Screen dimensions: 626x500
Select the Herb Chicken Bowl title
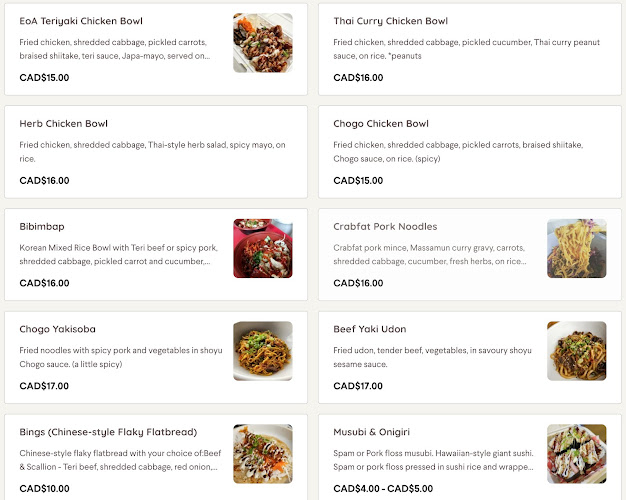tap(63, 124)
